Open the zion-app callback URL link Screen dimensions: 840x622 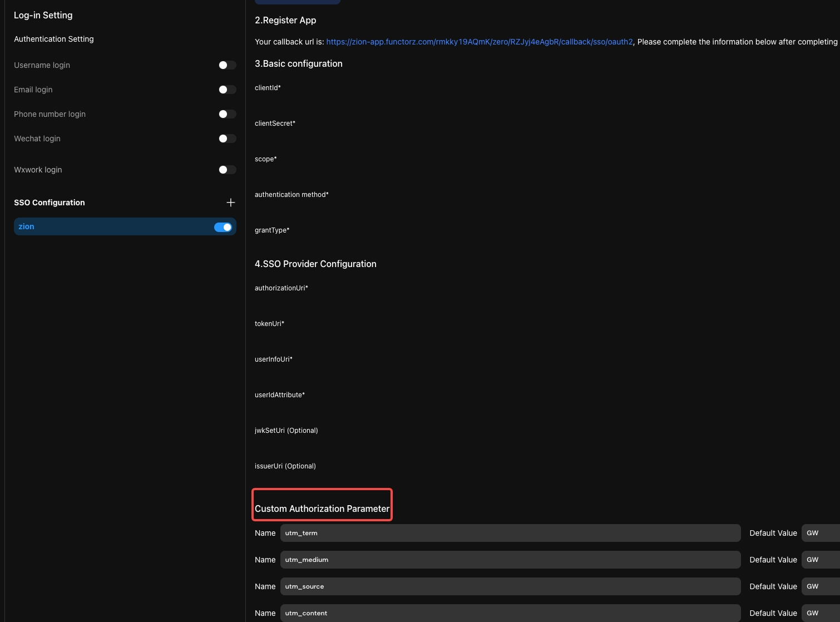(479, 42)
